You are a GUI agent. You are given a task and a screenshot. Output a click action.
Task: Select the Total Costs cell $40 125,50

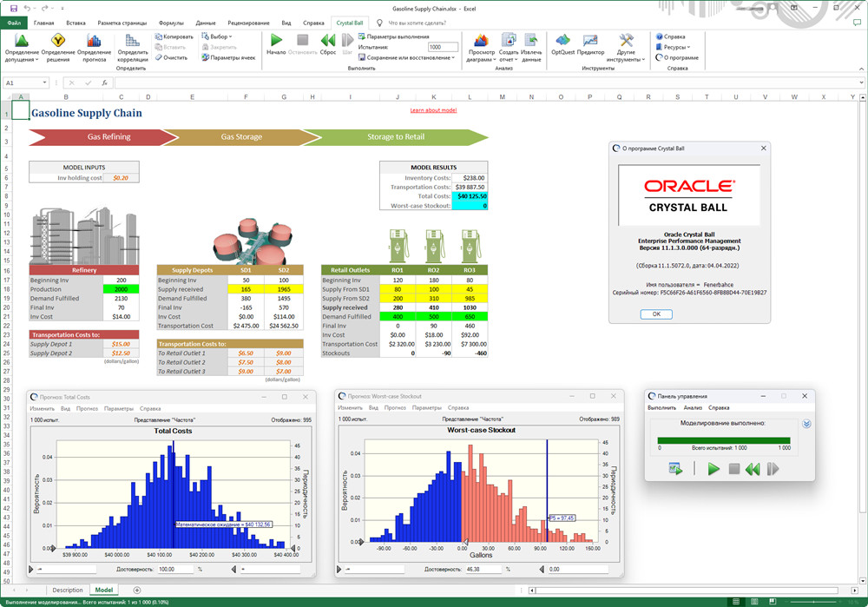[x=470, y=196]
